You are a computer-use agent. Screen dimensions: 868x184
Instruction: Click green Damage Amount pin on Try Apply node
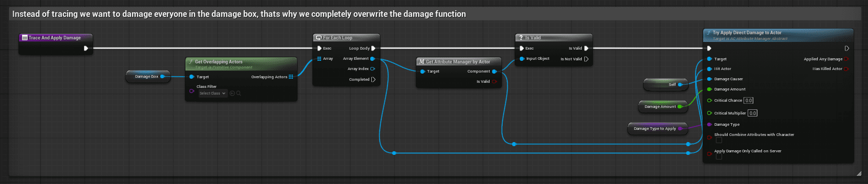click(x=709, y=89)
